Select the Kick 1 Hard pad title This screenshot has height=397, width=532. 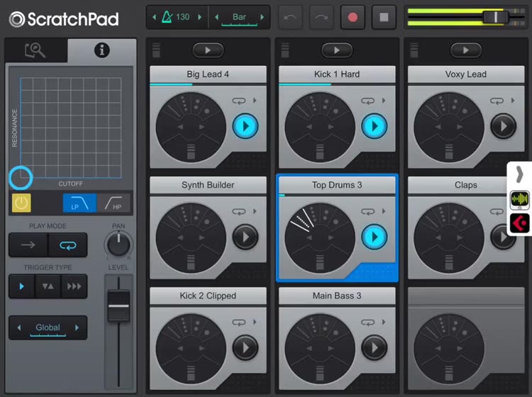click(x=337, y=74)
